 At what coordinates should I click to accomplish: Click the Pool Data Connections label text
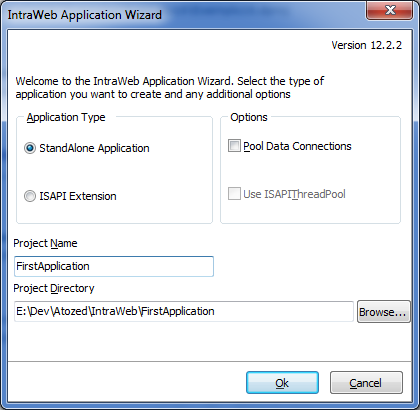pyautogui.click(x=297, y=146)
